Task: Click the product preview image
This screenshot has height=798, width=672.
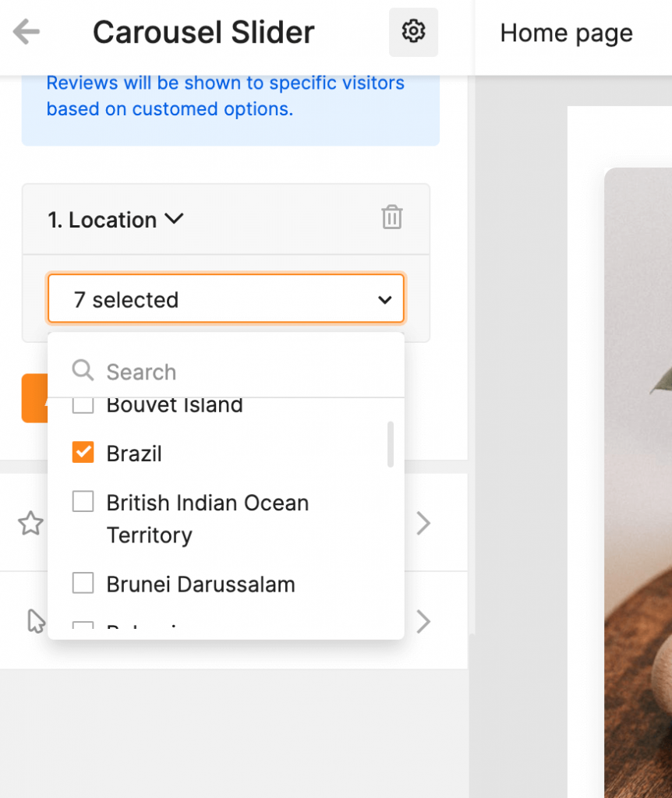Action: (x=638, y=482)
